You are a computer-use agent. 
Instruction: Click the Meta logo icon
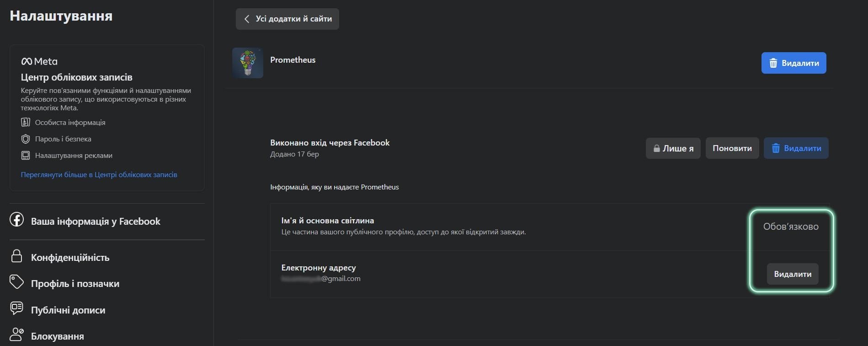(x=27, y=61)
